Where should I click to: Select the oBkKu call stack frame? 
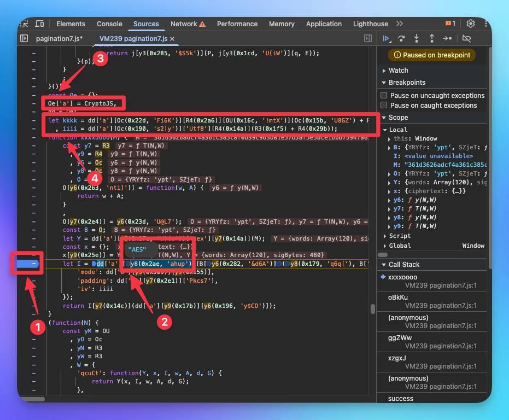coord(432,301)
